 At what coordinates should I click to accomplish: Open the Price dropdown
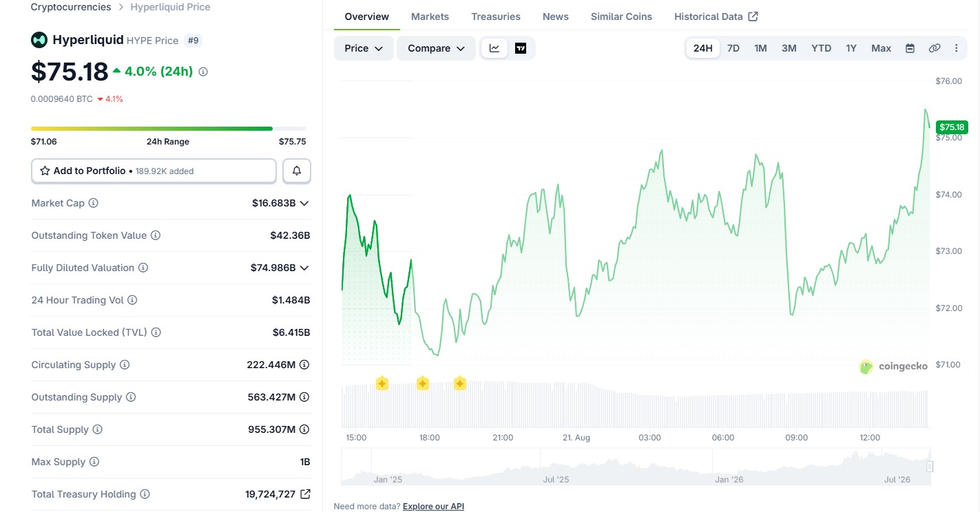coord(364,48)
